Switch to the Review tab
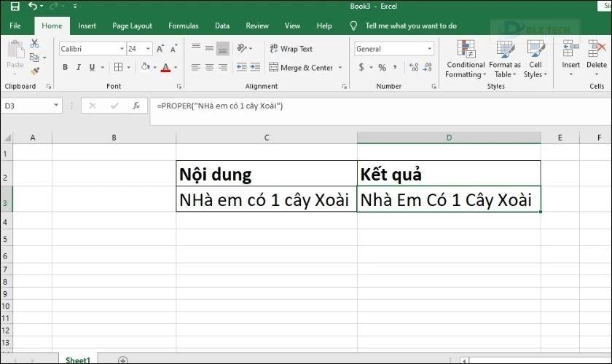Screen dimensions: 612x364 point(257,25)
